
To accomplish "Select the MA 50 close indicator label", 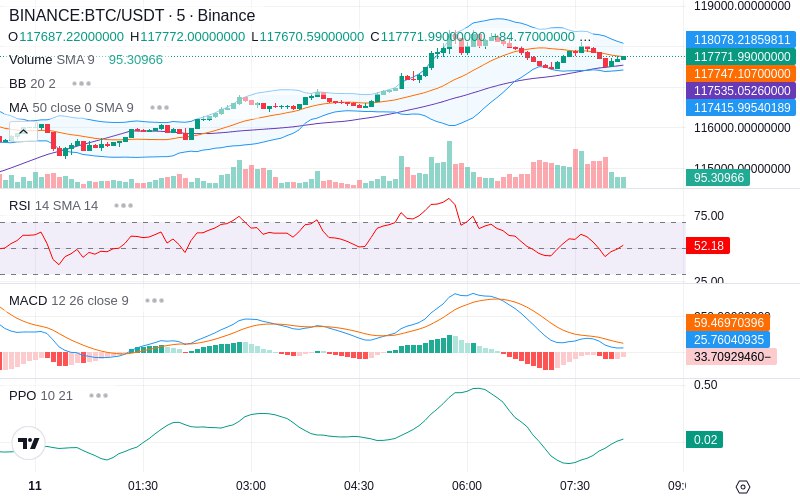I will 71,108.
